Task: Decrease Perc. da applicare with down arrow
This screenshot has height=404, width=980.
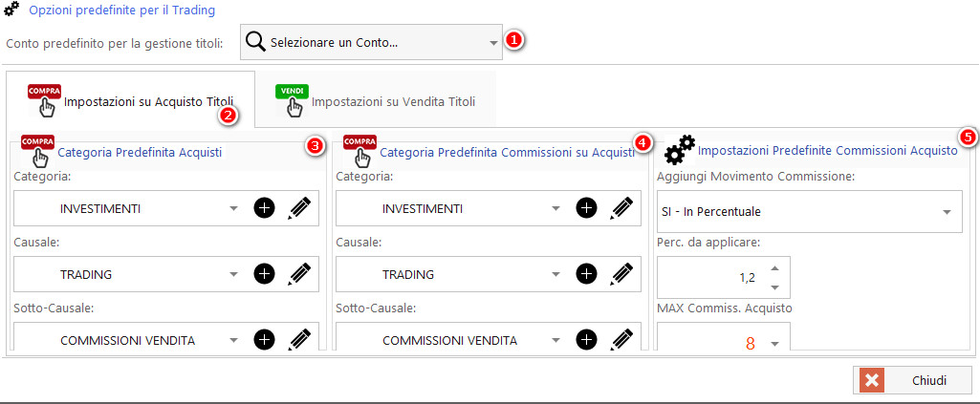Action: coord(774,287)
